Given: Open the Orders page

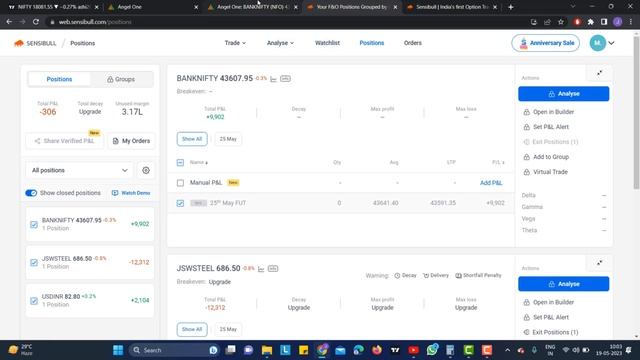Looking at the screenshot, I should point(413,43).
